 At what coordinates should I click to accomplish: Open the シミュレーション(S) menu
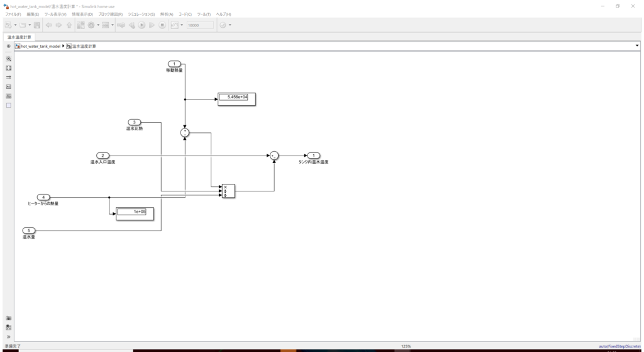[x=142, y=14]
